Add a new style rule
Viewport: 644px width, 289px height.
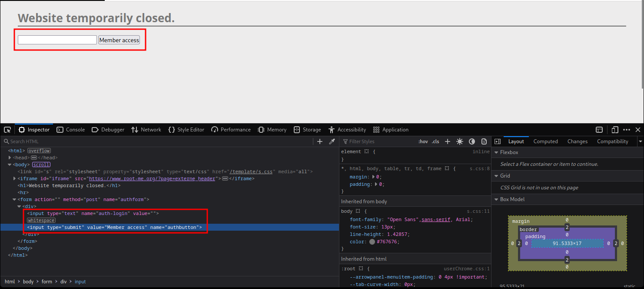[447, 141]
